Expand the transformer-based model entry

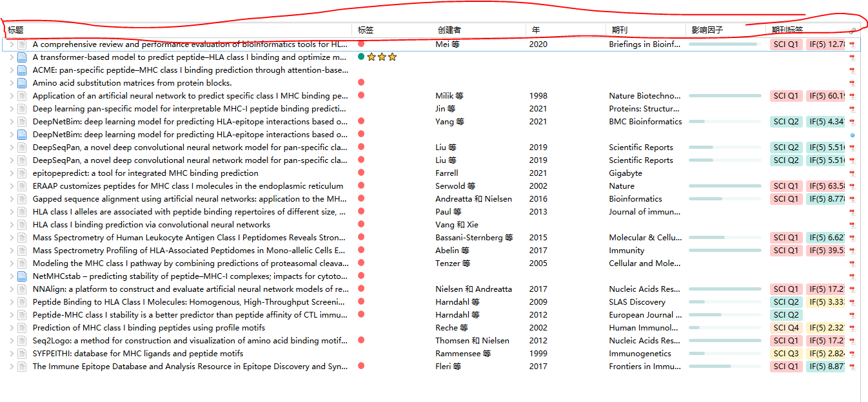click(x=12, y=57)
